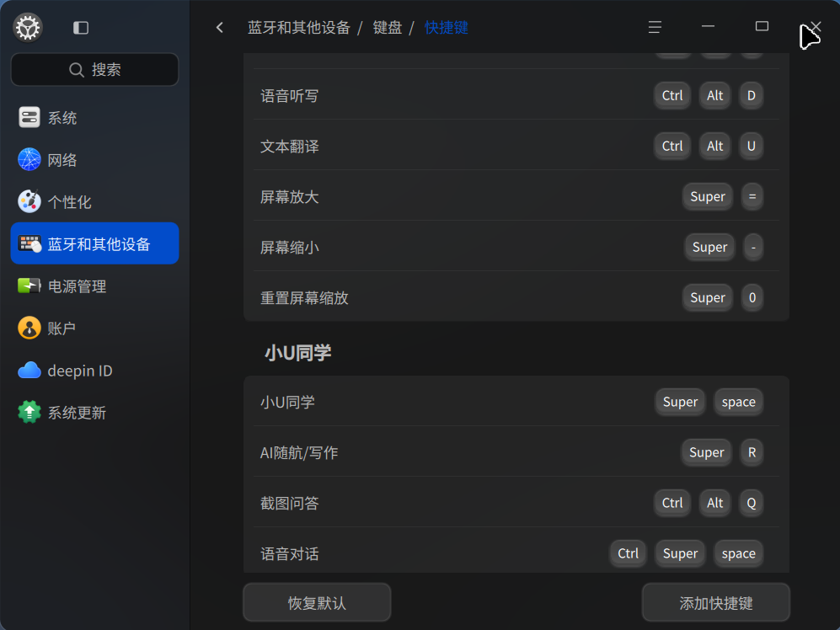
Task: Click breadcrumb 快捷键
Action: [x=447, y=27]
